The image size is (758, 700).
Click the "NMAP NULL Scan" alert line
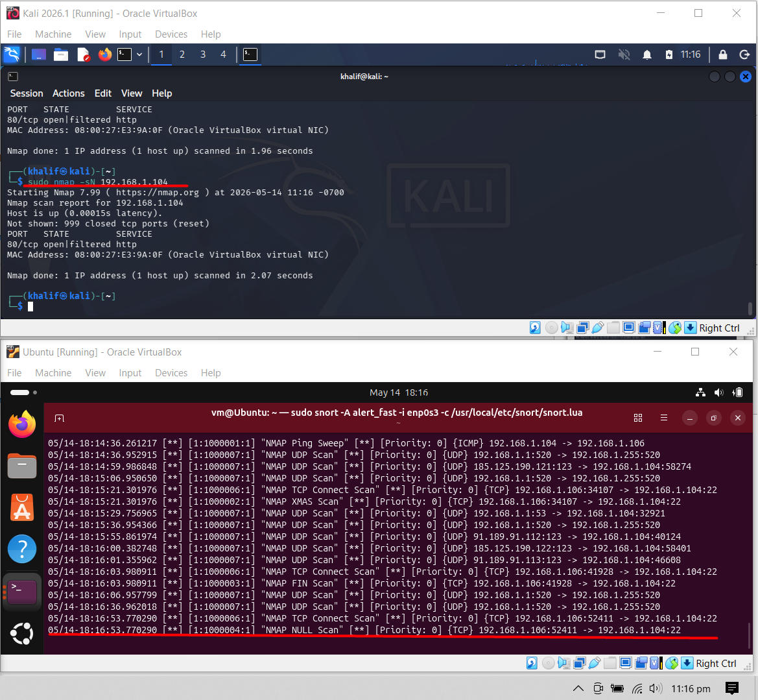pyautogui.click(x=364, y=630)
